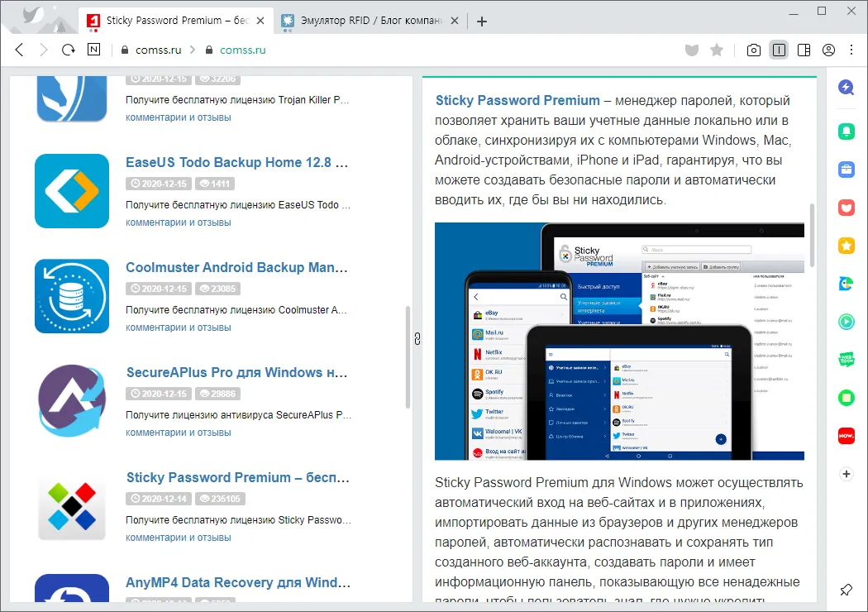Open the green music player sidebar icon
This screenshot has width=868, height=612.
tap(846, 321)
